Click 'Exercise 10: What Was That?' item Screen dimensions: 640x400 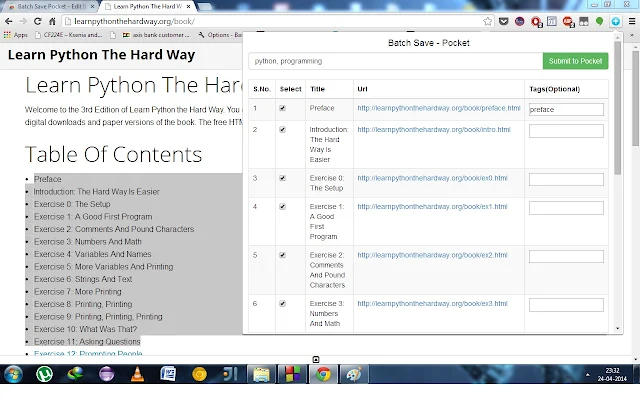click(85, 329)
